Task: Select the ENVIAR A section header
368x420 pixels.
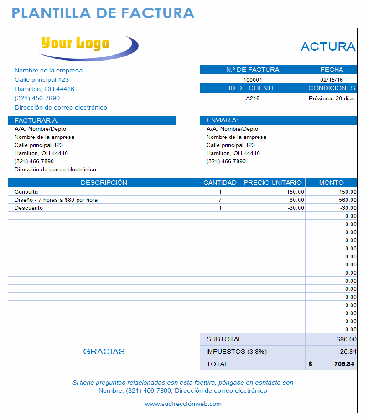Action: pyautogui.click(x=278, y=120)
